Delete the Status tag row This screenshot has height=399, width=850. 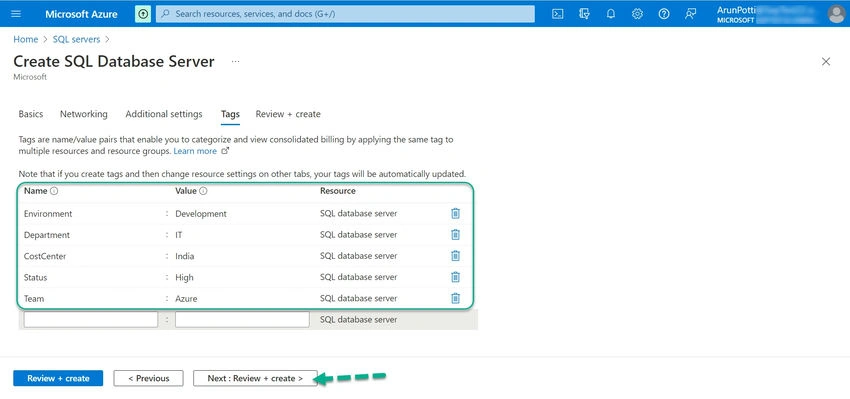click(455, 277)
